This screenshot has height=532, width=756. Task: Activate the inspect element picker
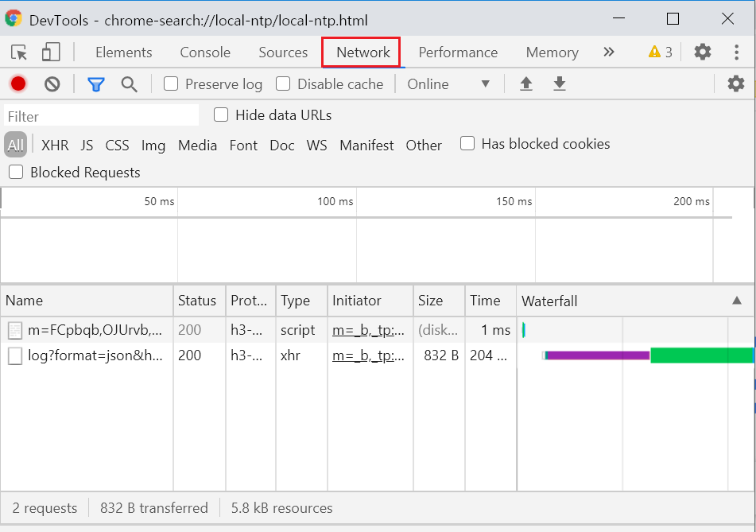19,52
